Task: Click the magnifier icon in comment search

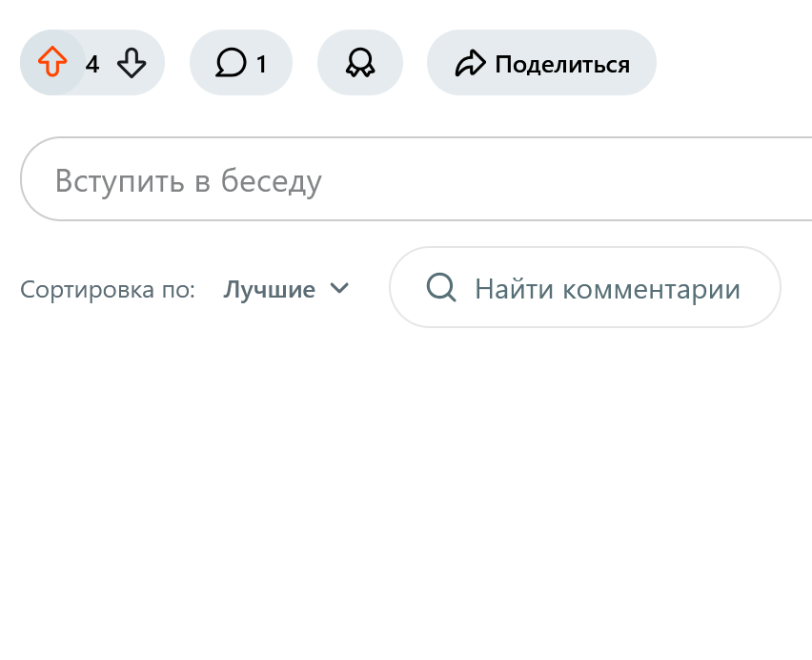Action: coord(441,287)
